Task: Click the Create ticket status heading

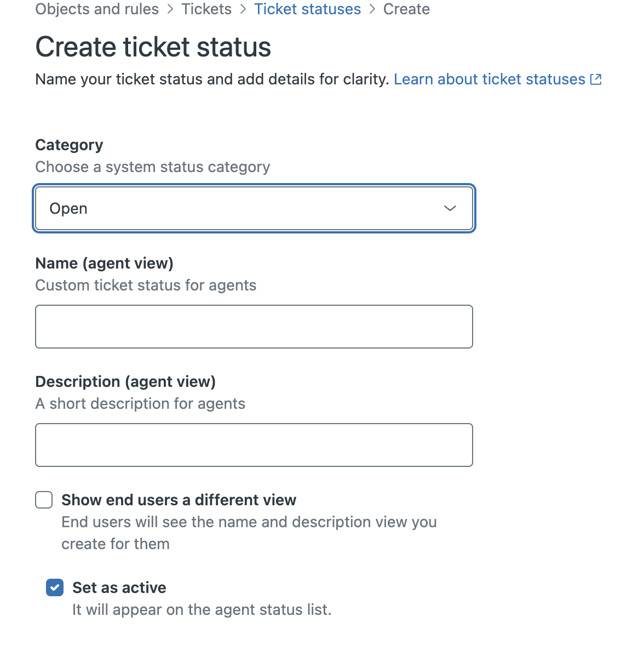Action: 153,47
